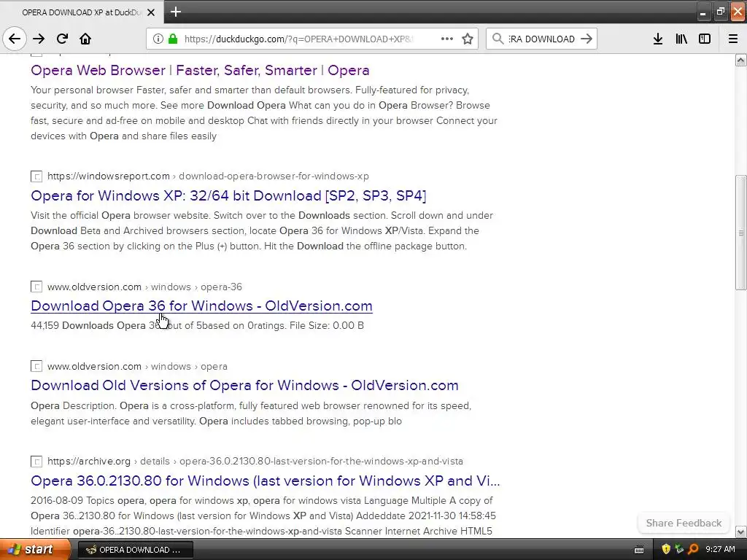This screenshot has height=560, width=747.
Task: Open the browser home page icon
Action: click(x=85, y=39)
